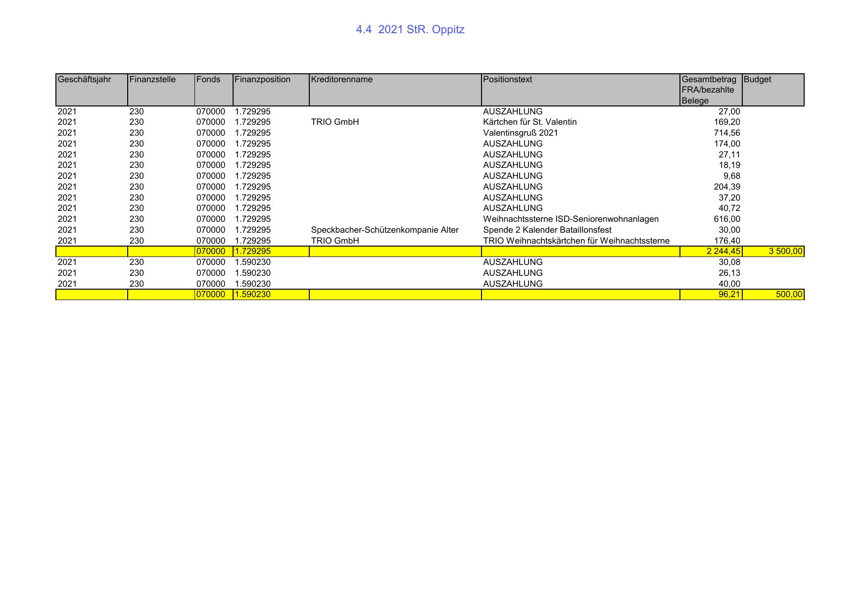The height and width of the screenshot is (614, 868).
Task: Select the "Weihnachtssterne ISD-Seniorenwohnanlagen" cell
Action: coord(571,219)
